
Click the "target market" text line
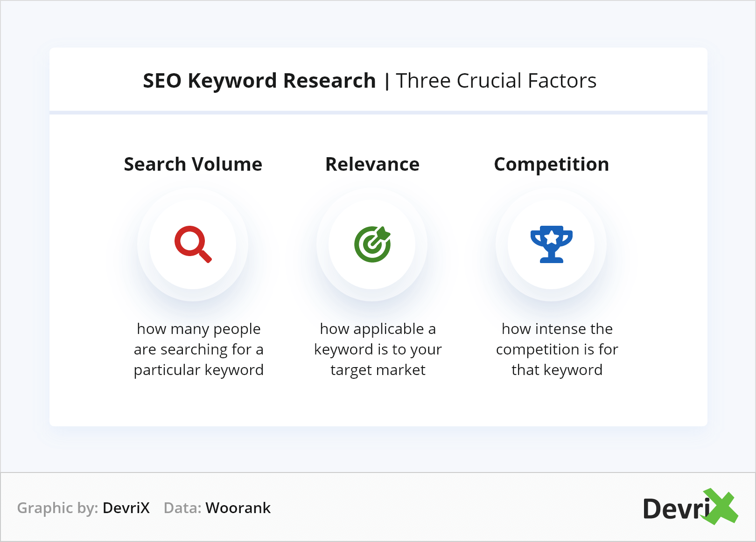point(378,370)
